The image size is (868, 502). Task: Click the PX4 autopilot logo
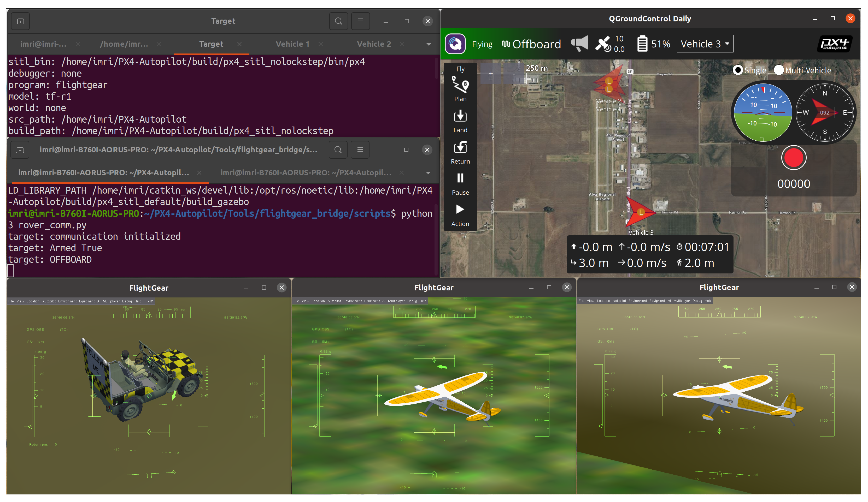click(x=834, y=44)
